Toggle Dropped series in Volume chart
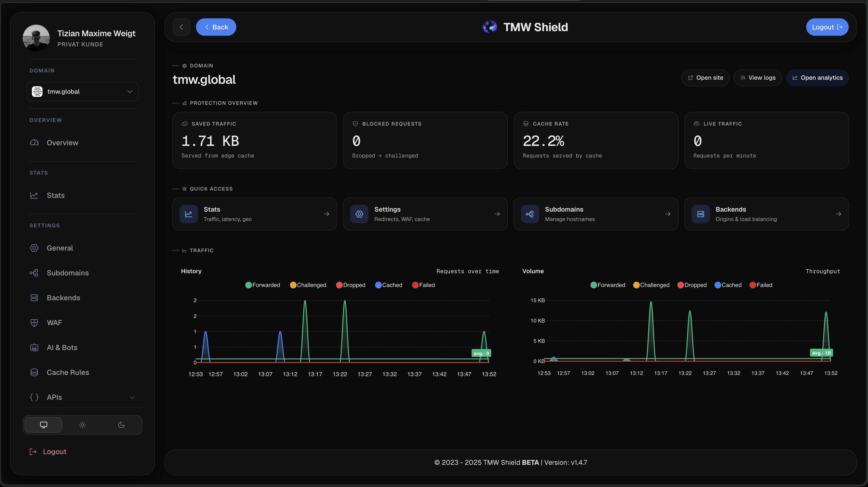Screen dimensions: 868x487 coord(692,285)
